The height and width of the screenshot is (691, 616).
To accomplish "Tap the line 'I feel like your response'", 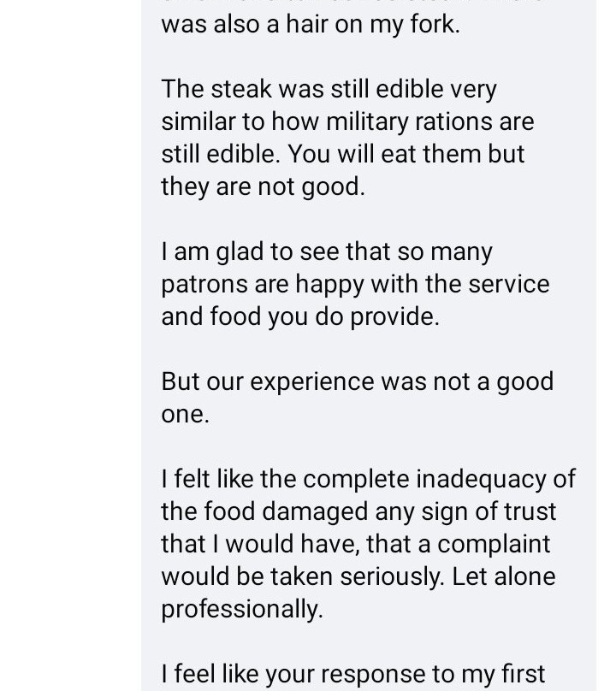I will tap(352, 674).
